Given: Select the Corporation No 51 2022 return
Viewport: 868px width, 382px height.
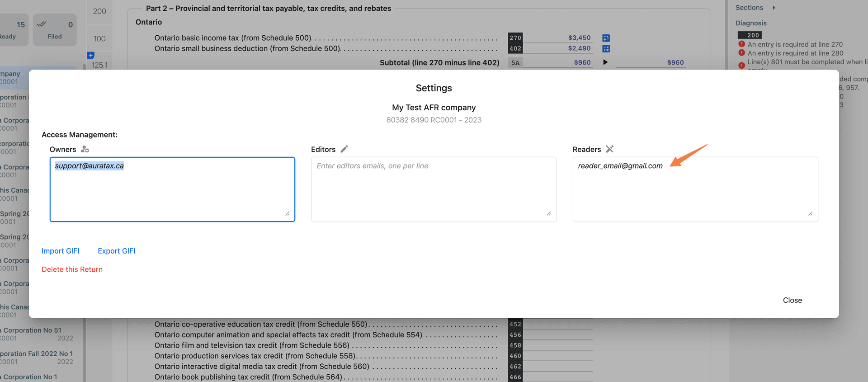Looking at the screenshot, I should pyautogui.click(x=37, y=334).
